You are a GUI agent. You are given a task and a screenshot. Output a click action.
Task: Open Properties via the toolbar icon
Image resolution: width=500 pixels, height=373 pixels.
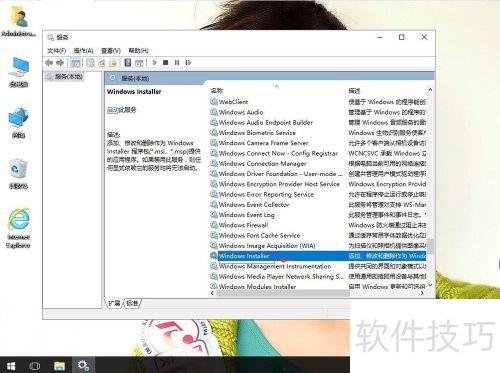90,63
